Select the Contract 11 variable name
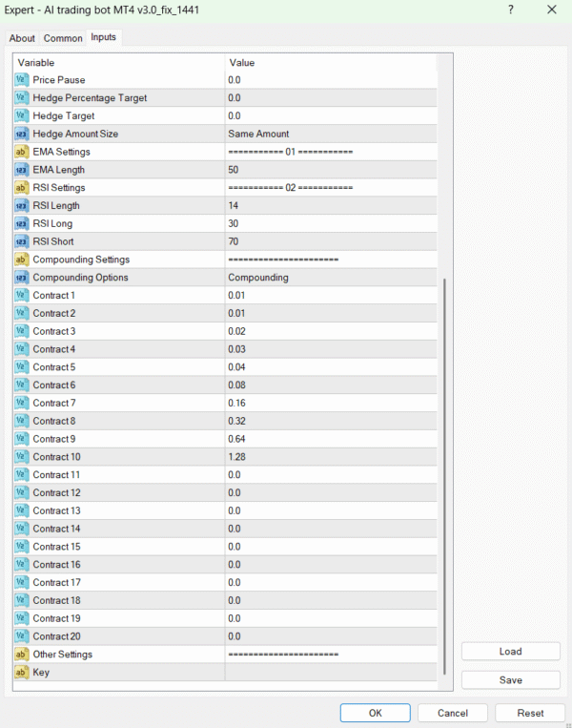This screenshot has width=572, height=728. coord(56,475)
